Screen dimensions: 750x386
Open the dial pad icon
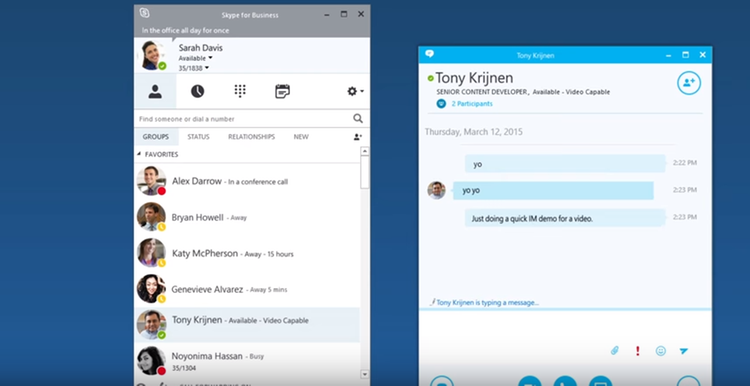240,91
